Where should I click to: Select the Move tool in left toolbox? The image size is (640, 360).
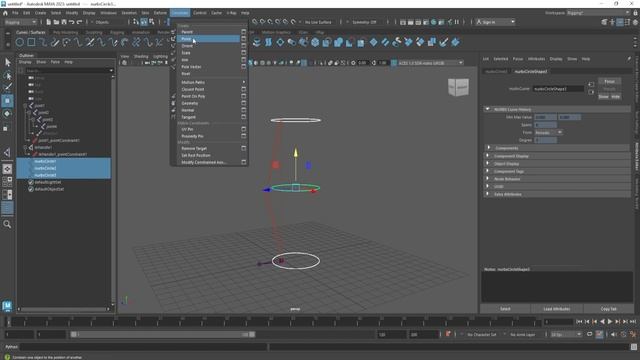click(x=7, y=100)
